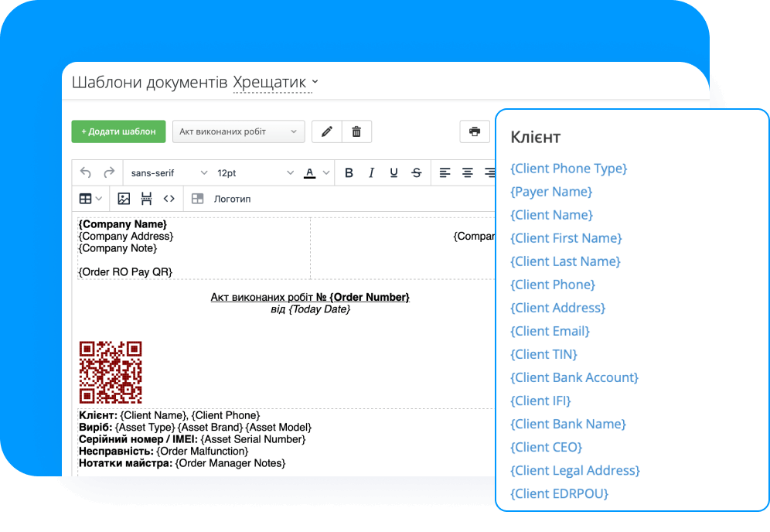Insert the {Client Email} variable

tap(550, 331)
